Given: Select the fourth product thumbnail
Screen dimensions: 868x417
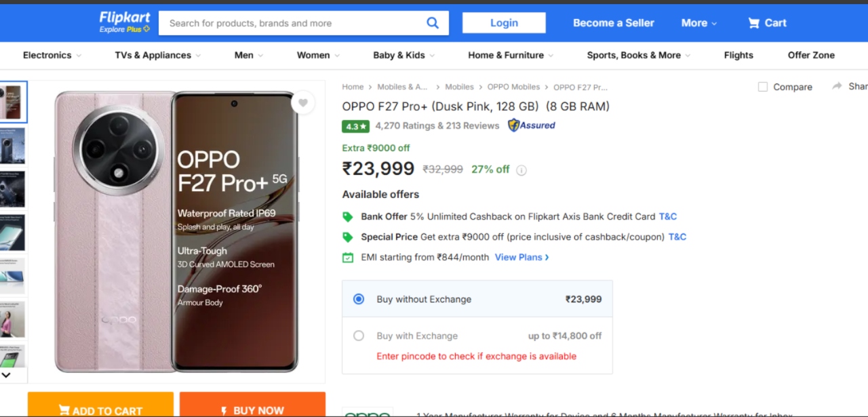Looking at the screenshot, I should pos(13,233).
